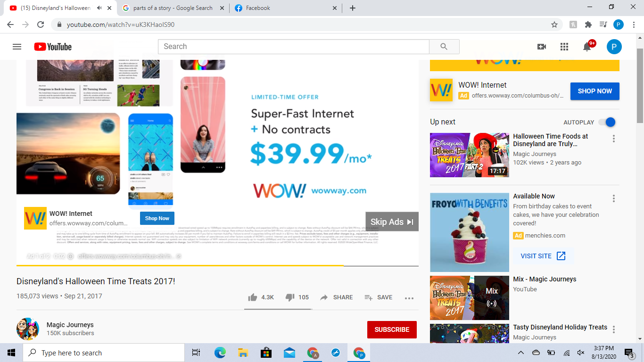Open the Chrome profile avatar P
Image resolution: width=644 pixels, height=362 pixels.
pyautogui.click(x=619, y=25)
